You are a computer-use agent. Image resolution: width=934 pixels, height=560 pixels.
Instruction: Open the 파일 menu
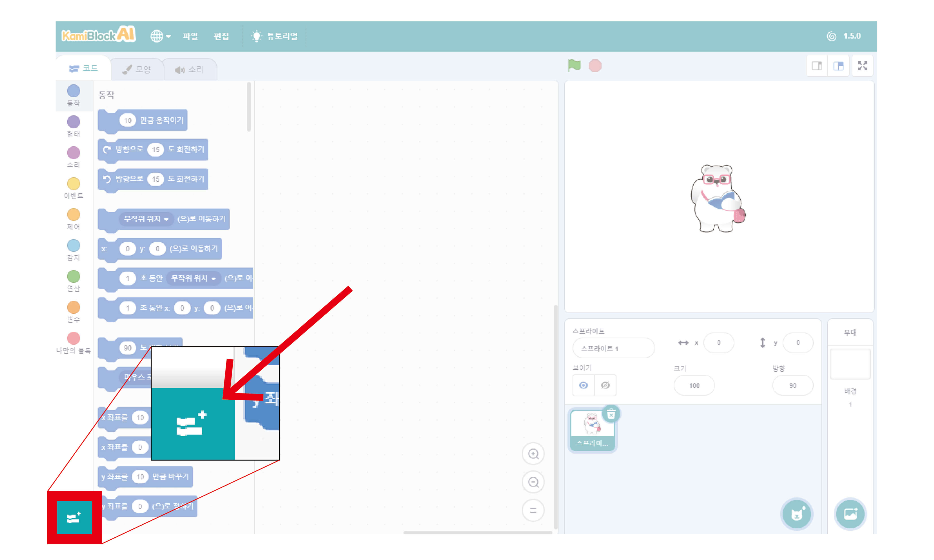(190, 36)
